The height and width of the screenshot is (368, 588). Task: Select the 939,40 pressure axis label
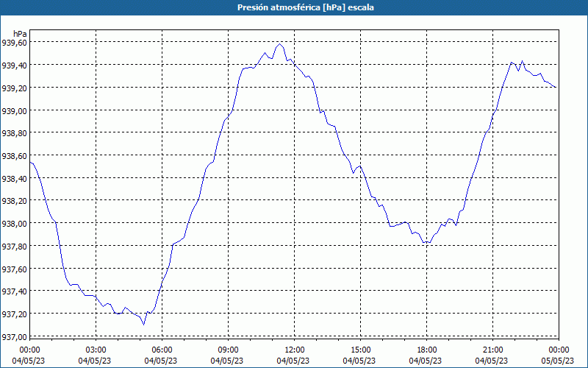(x=14, y=66)
